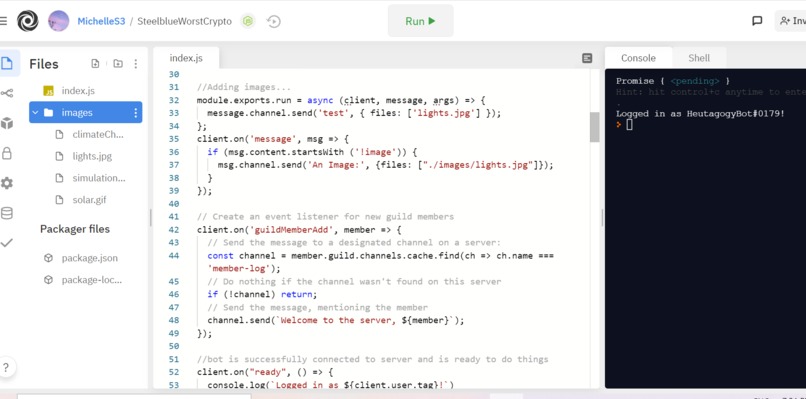Click the editor vertical scrollbar thumb
Image resolution: width=806 pixels, height=399 pixels.
click(x=595, y=126)
